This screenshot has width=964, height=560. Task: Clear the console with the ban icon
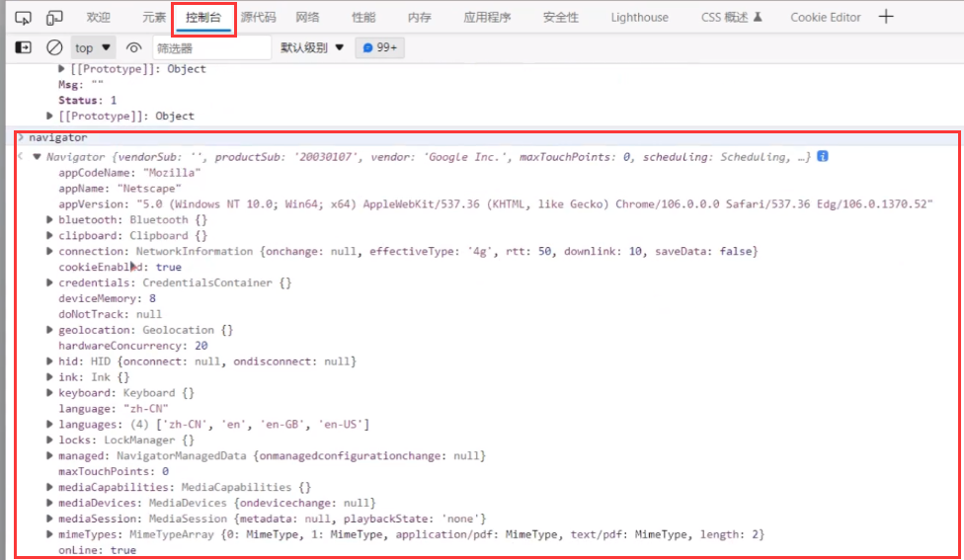[55, 47]
